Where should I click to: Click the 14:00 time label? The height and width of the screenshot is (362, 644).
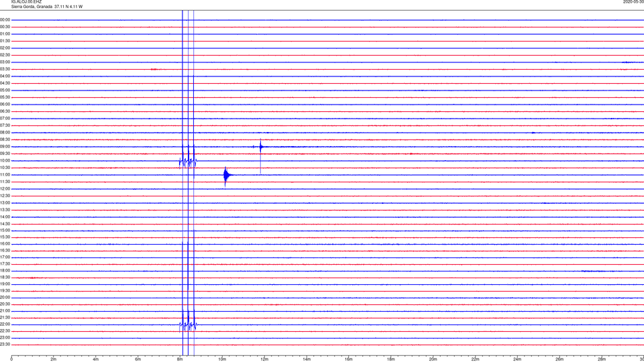pyautogui.click(x=5, y=217)
